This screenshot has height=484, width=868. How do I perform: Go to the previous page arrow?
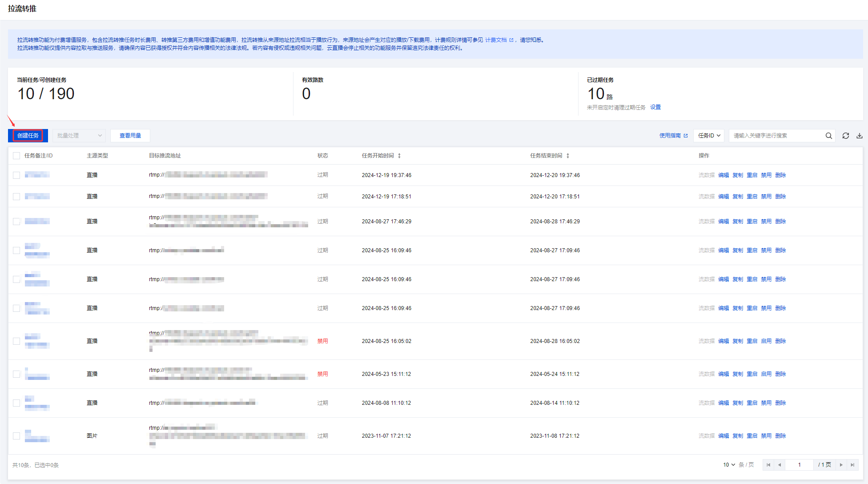pyautogui.click(x=780, y=465)
